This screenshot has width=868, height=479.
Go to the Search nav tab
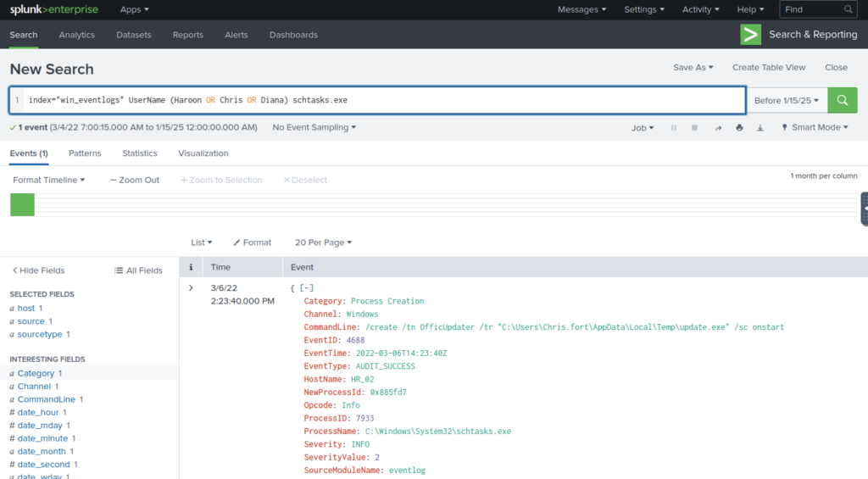(x=23, y=35)
